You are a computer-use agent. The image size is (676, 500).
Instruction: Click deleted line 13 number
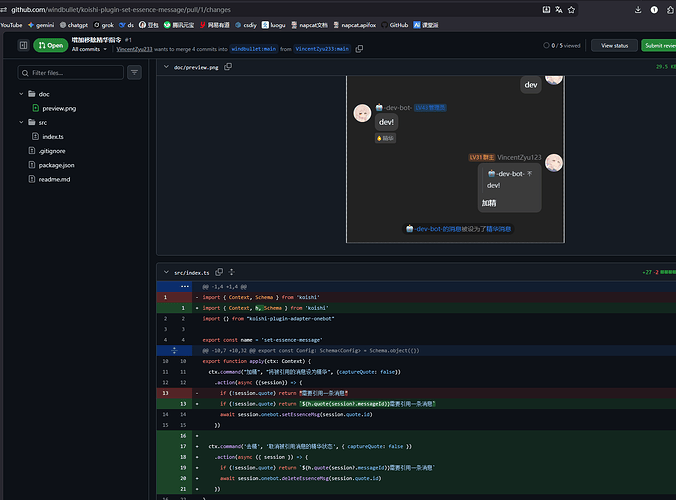pyautogui.click(x=166, y=393)
